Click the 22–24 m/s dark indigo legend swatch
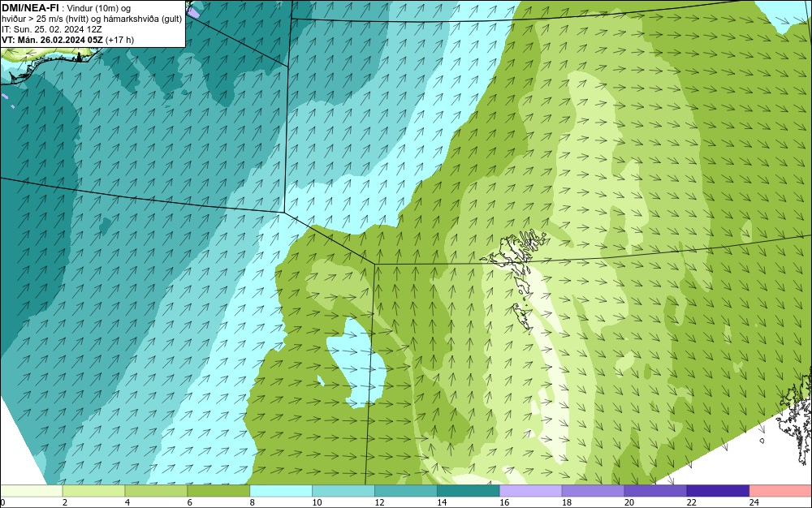812x508 pixels. 718,490
